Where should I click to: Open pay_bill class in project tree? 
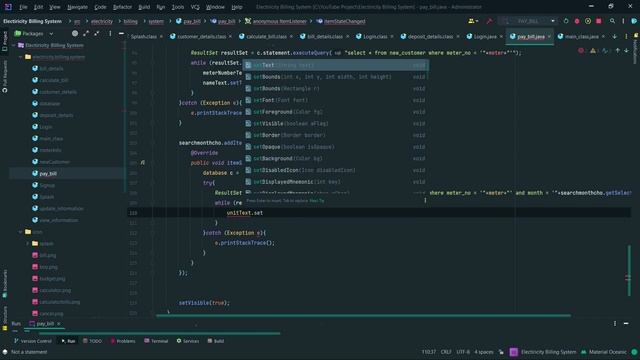point(48,173)
